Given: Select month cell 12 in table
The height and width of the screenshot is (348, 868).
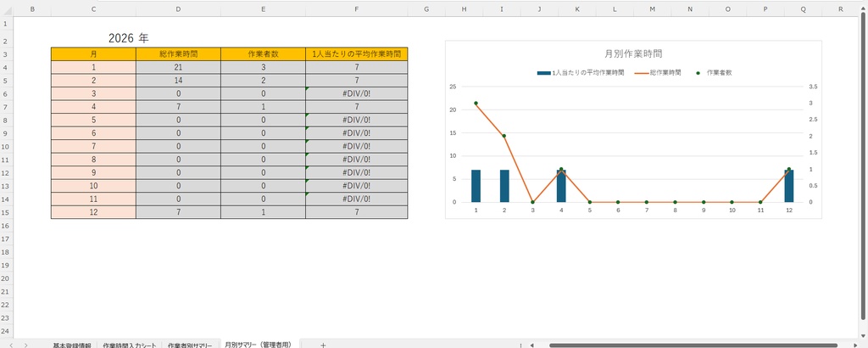Looking at the screenshot, I should (x=93, y=212).
